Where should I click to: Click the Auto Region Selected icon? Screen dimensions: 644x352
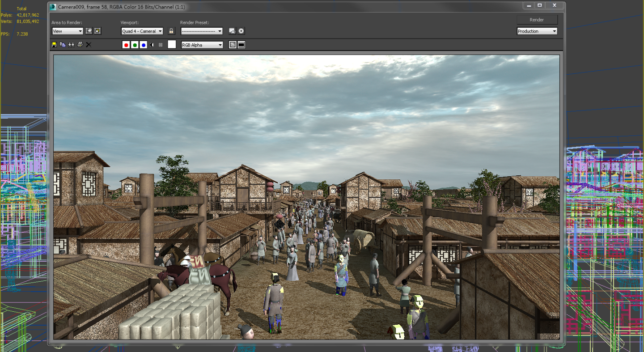pyautogui.click(x=97, y=31)
